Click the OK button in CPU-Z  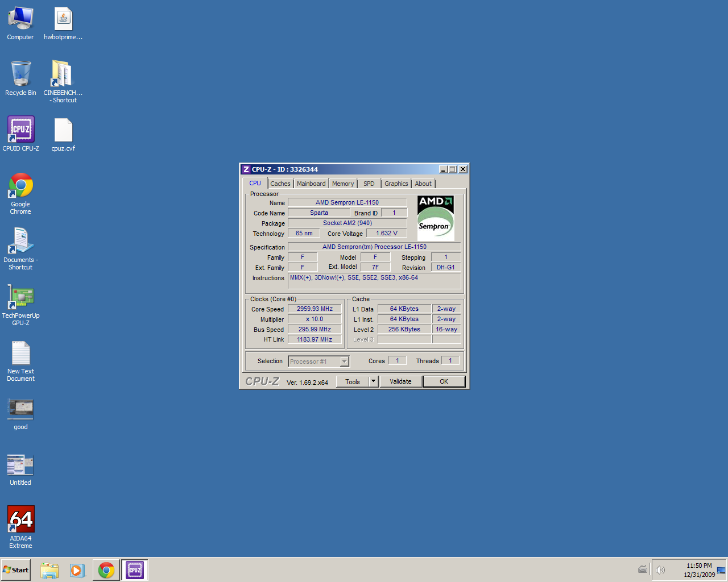[444, 381]
